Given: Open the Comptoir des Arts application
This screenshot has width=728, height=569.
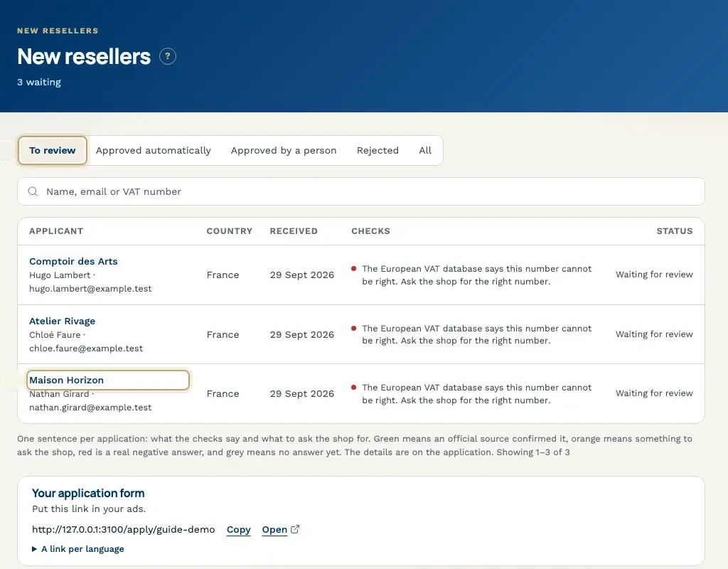Looking at the screenshot, I should 73,261.
